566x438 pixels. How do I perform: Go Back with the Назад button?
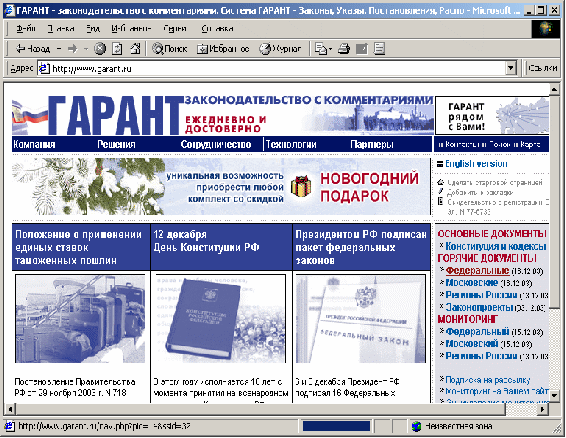click(33, 48)
